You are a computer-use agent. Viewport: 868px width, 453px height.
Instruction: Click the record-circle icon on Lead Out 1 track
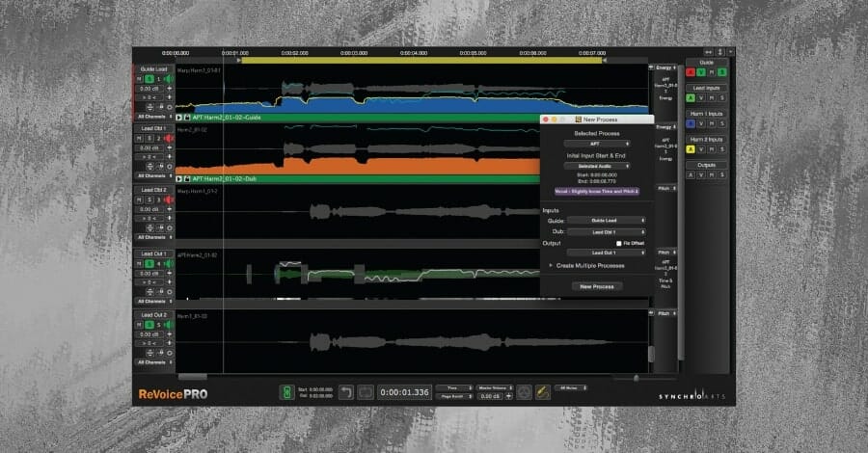[170, 291]
